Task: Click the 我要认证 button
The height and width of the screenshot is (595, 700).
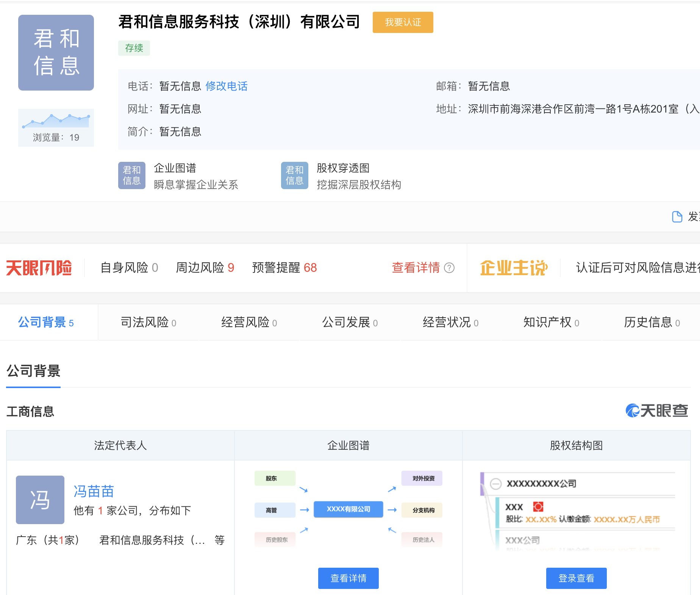Action: [x=403, y=22]
